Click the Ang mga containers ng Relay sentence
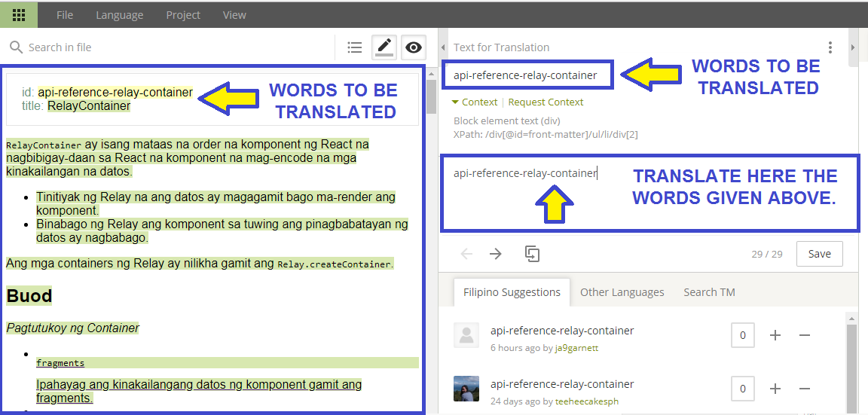The width and height of the screenshot is (868, 415). click(200, 264)
